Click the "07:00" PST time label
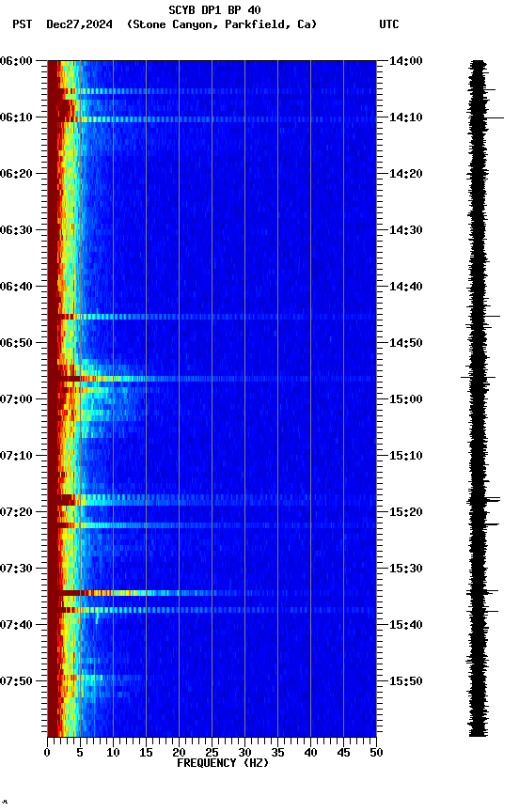Screen dimensions: 519x812 point(16,399)
